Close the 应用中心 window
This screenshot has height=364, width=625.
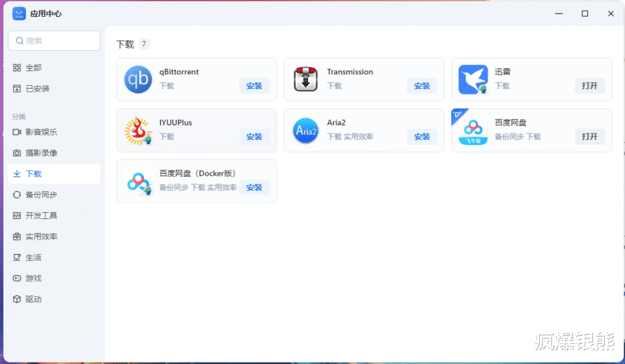click(611, 14)
